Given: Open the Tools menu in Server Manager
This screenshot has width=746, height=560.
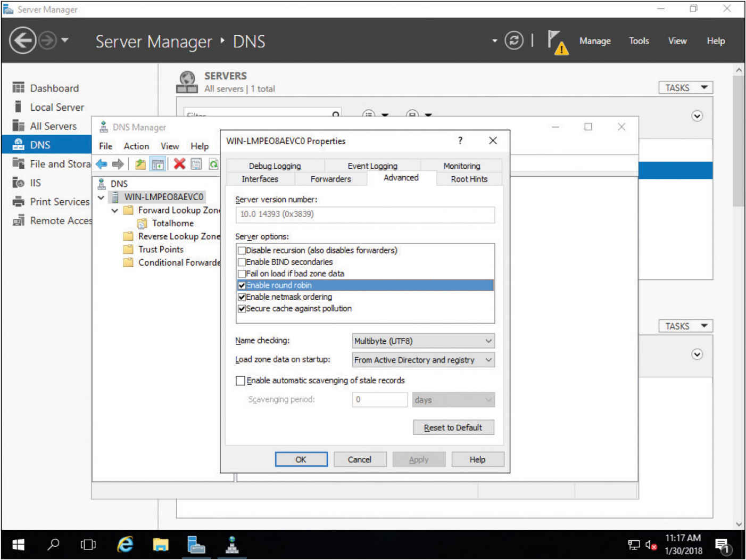Looking at the screenshot, I should pos(639,41).
